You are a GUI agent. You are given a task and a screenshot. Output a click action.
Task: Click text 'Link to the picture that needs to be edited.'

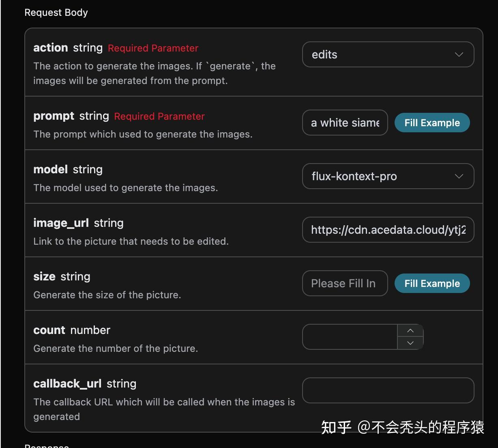pos(131,241)
